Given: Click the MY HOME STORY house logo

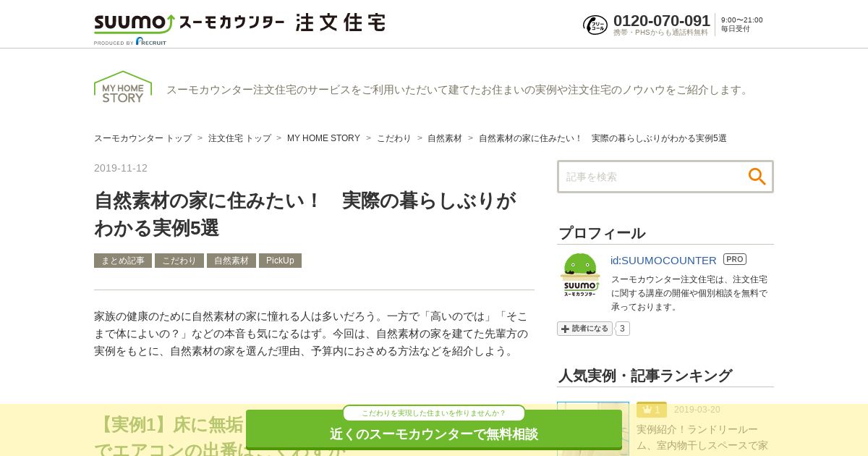Looking at the screenshot, I should [123, 87].
